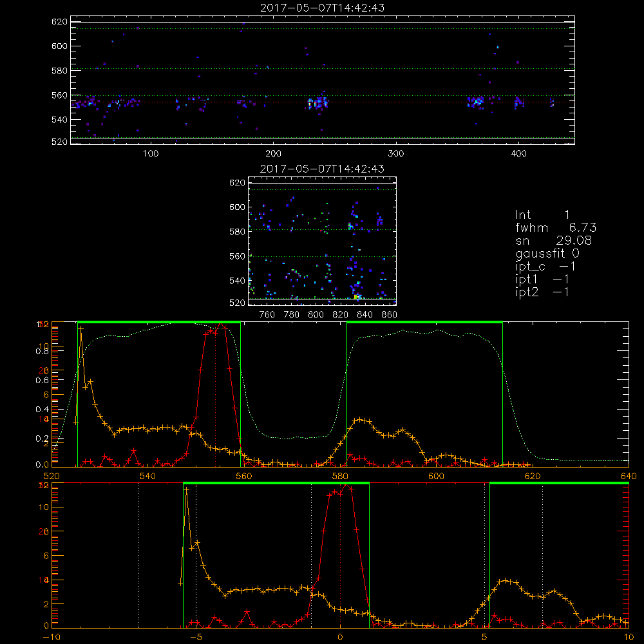The width and height of the screenshot is (644, 644).
Task: Click x-axis label 300 on top image
Action: tap(396, 154)
